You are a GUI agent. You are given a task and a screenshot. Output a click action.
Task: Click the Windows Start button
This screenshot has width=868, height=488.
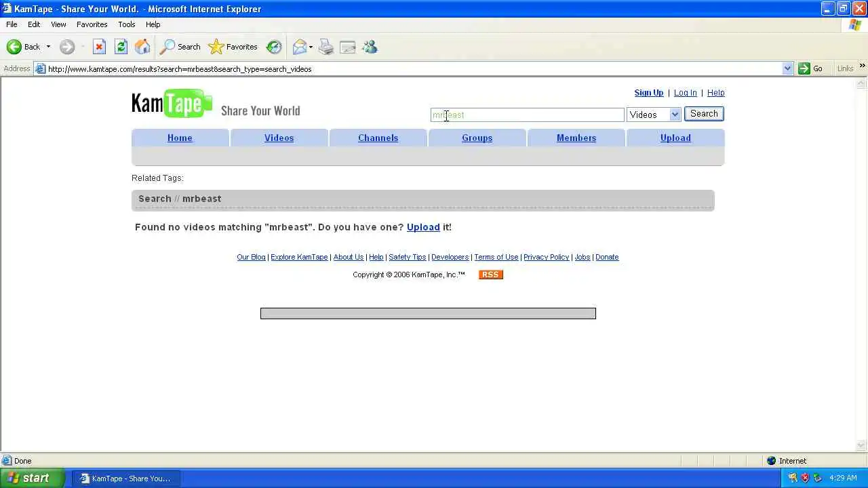pos(33,478)
